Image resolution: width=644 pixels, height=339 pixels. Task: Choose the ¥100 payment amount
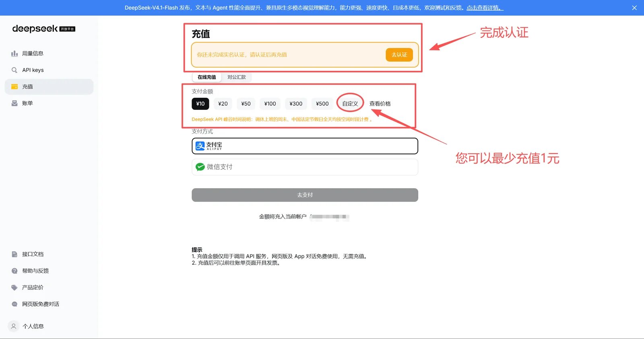point(270,104)
